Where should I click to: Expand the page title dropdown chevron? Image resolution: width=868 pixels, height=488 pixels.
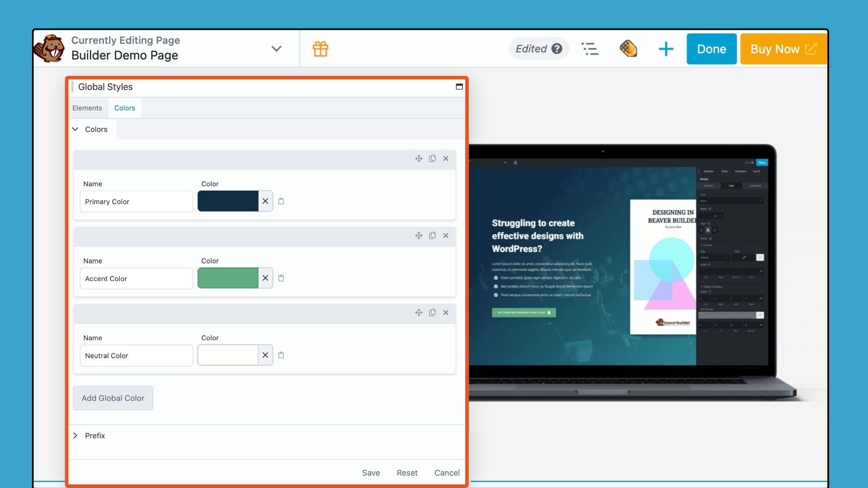pyautogui.click(x=276, y=49)
